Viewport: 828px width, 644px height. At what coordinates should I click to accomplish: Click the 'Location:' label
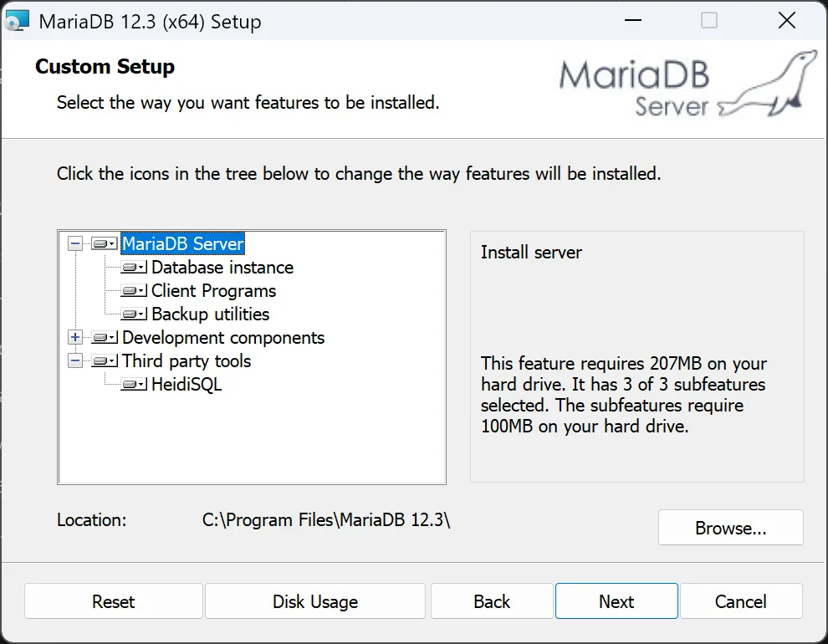coord(91,520)
